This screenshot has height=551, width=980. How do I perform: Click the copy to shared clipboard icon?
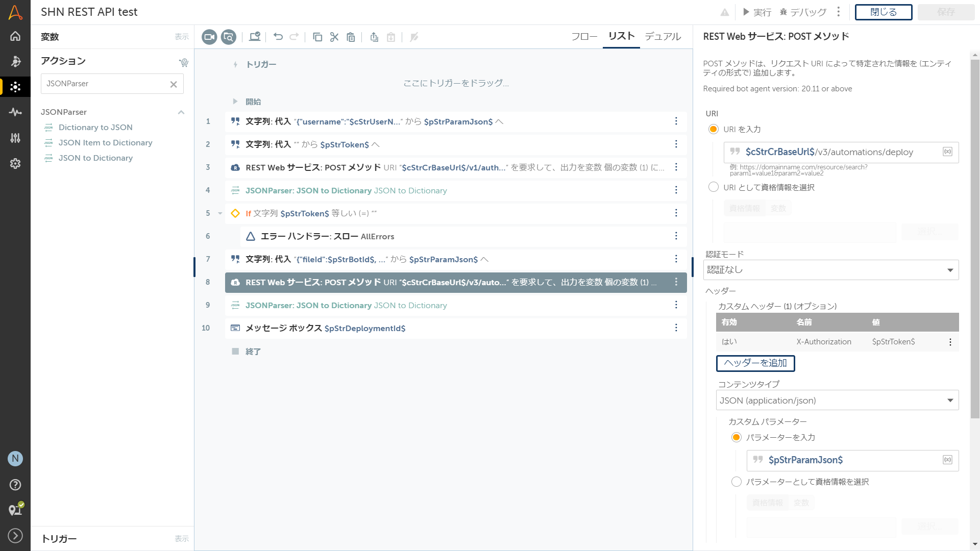374,37
